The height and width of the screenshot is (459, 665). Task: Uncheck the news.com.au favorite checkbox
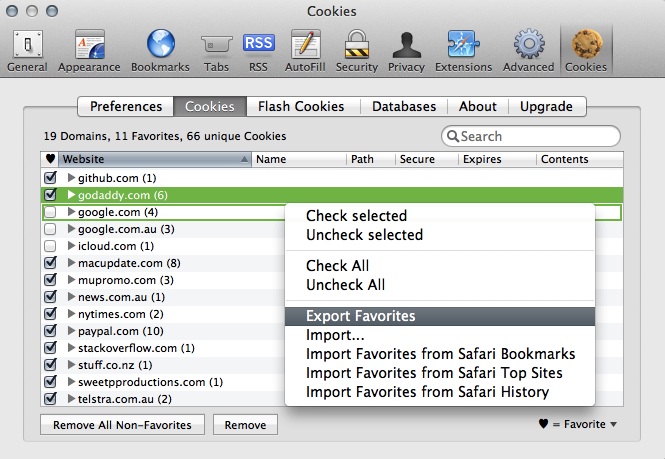[50, 297]
